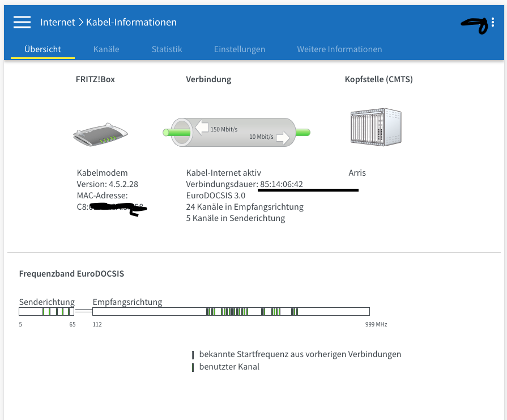
Task: Click the Empfangsrichtung frequency band
Action: (x=231, y=311)
